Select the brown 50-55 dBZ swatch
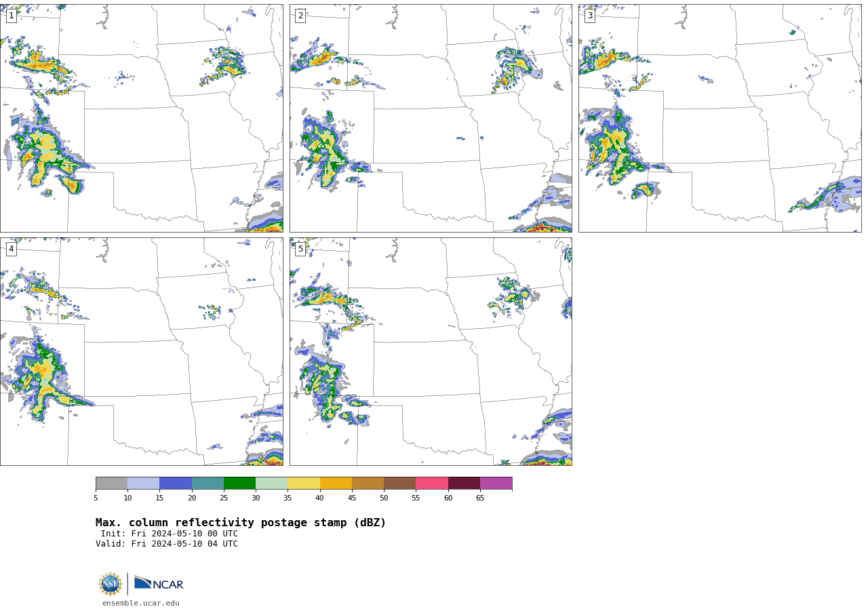This screenshot has width=868, height=611. [x=400, y=484]
